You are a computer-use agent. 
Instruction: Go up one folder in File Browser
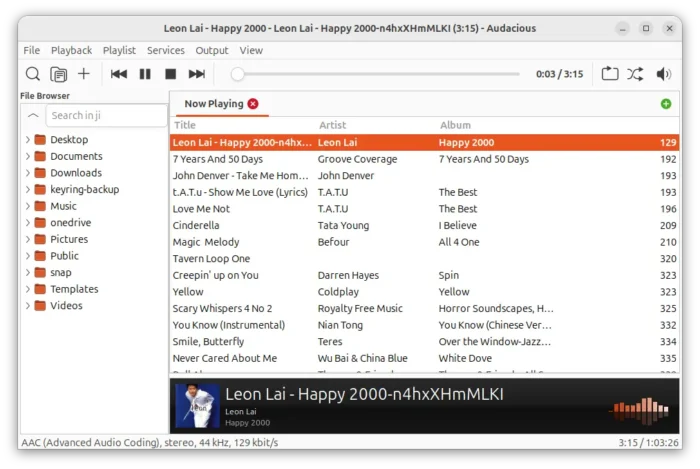coord(33,115)
